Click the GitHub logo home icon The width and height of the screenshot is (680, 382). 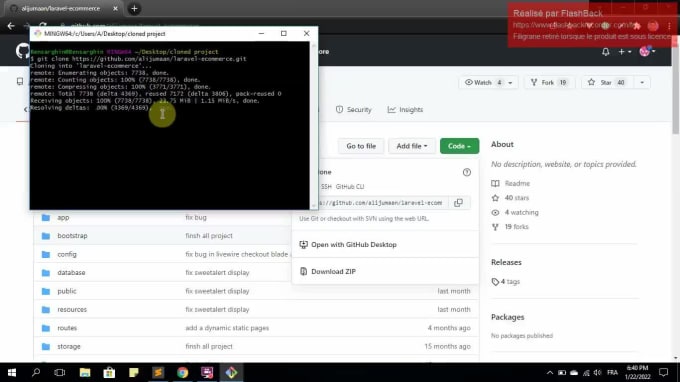[x=23, y=51]
